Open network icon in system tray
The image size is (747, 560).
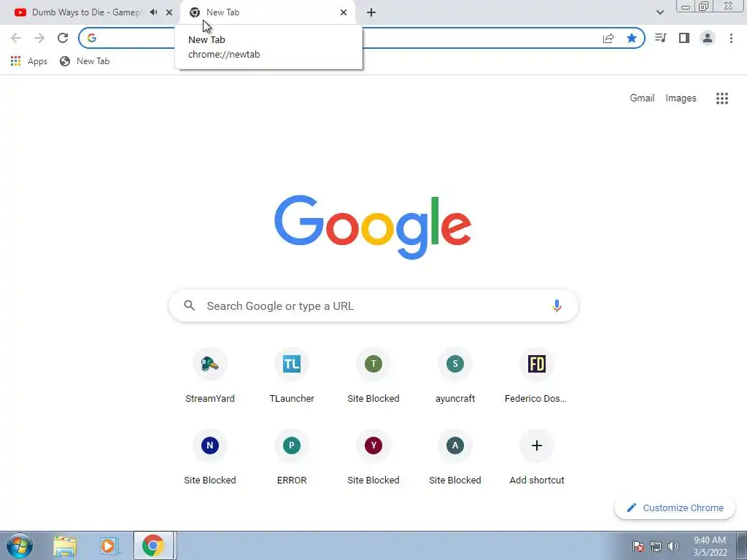(656, 546)
